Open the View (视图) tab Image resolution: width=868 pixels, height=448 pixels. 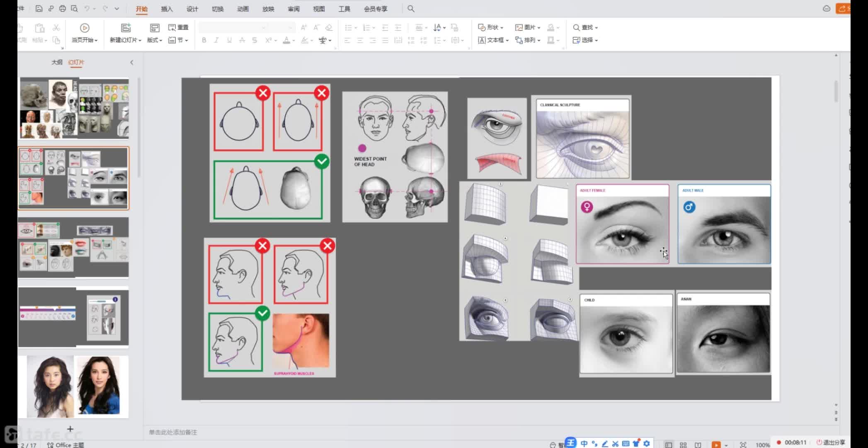[319, 9]
